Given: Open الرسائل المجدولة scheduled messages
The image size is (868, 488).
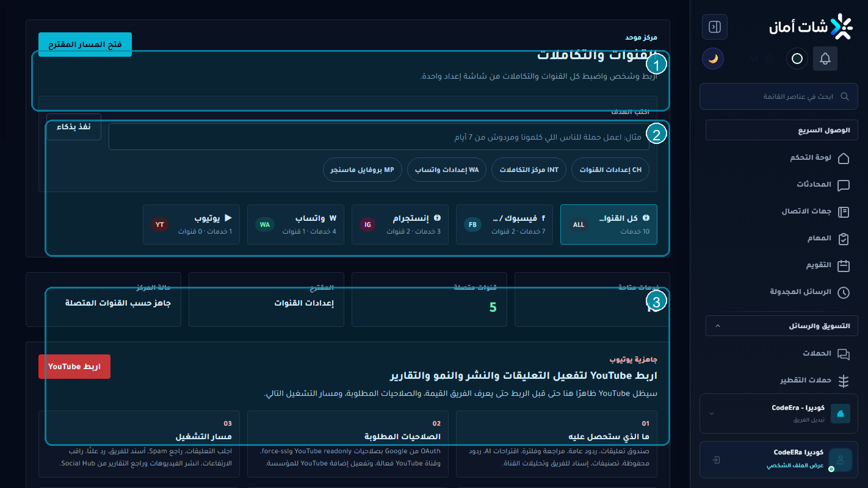Looking at the screenshot, I should (x=800, y=292).
